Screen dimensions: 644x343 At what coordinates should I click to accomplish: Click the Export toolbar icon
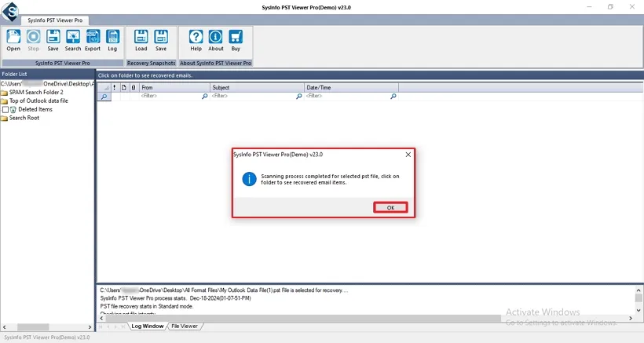pyautogui.click(x=93, y=40)
